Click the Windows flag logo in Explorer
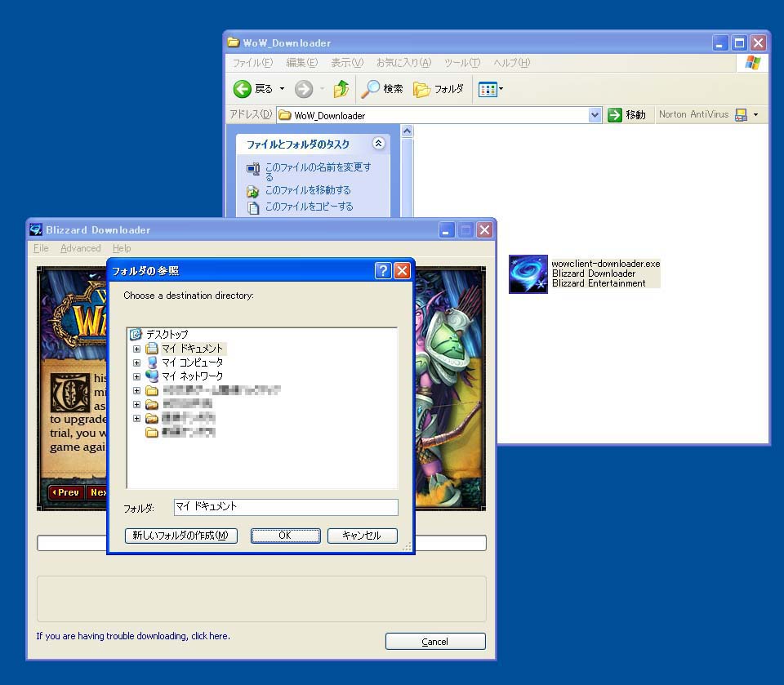The width and height of the screenshot is (784, 685). pyautogui.click(x=752, y=63)
